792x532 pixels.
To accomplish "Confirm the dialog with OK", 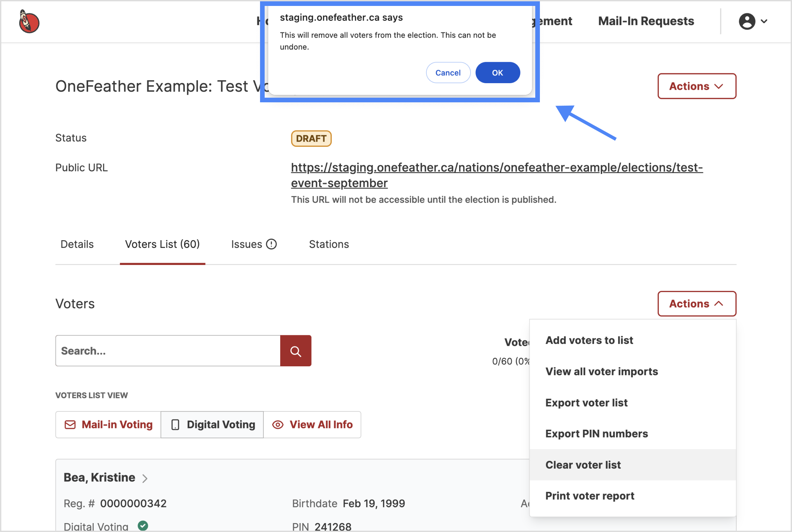I will [x=498, y=73].
